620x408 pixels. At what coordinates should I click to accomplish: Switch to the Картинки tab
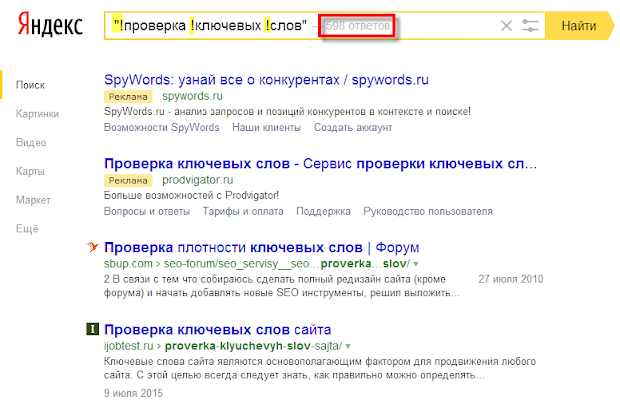point(37,114)
